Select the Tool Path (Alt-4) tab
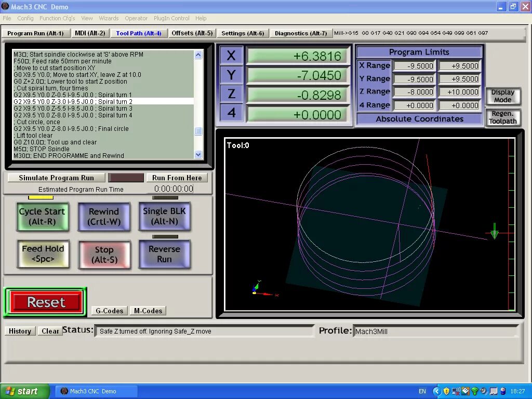532x399 pixels. point(138,33)
